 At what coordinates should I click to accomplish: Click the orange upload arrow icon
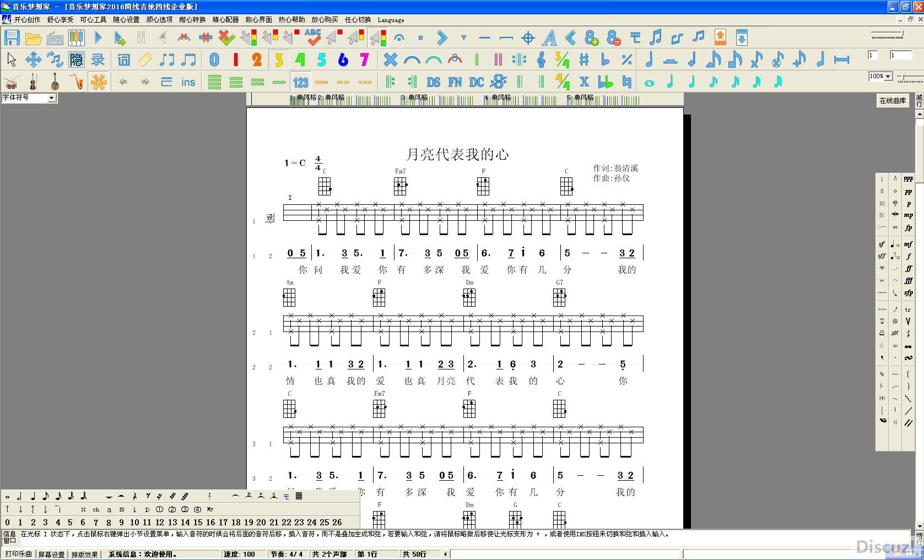coord(720,37)
